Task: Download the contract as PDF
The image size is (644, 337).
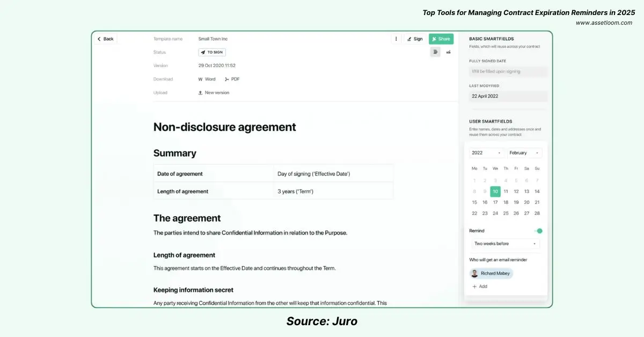Action: [232, 79]
